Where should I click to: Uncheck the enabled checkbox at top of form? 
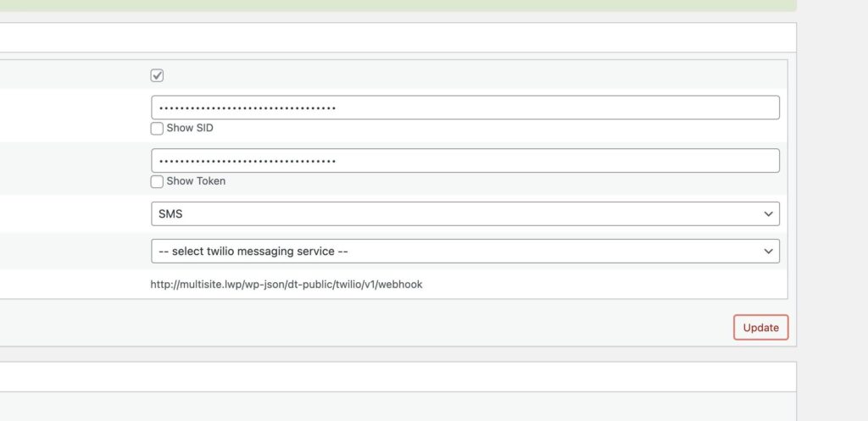pyautogui.click(x=157, y=75)
